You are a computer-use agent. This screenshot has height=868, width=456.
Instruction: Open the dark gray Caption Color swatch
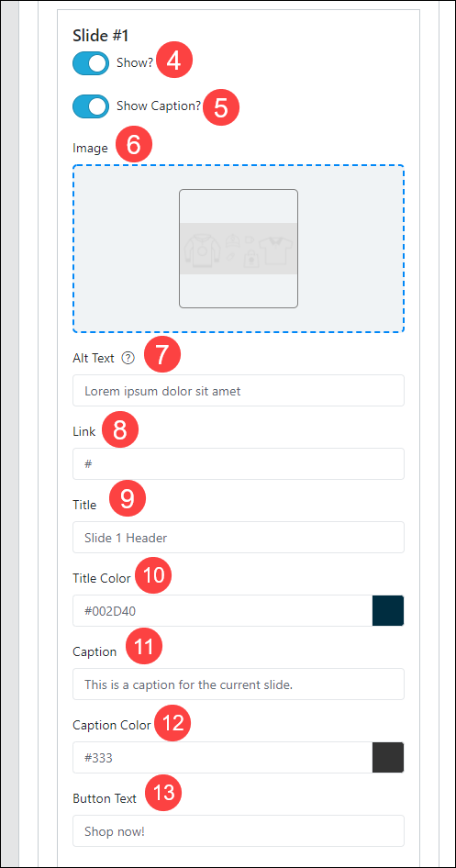tap(388, 758)
